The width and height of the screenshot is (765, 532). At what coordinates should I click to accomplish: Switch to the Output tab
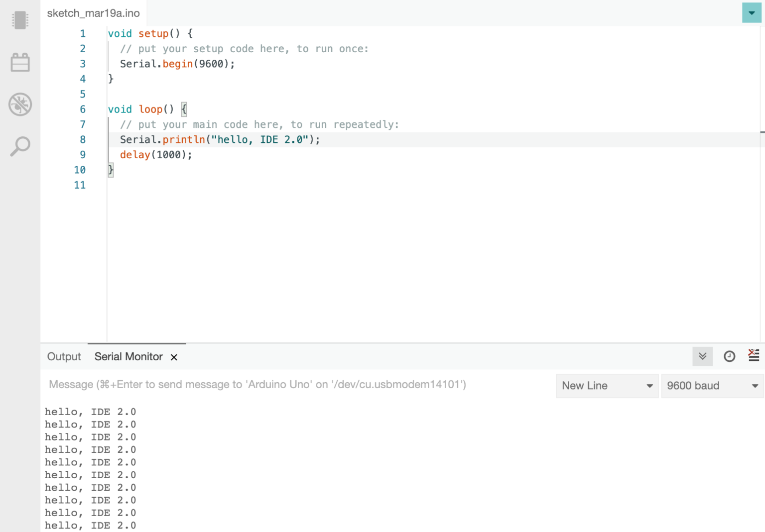click(64, 357)
